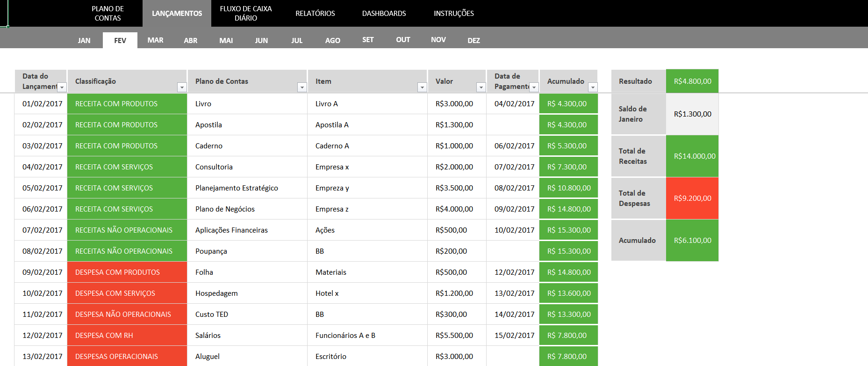The height and width of the screenshot is (366, 868).
Task: Switch to the MAR month
Action: (x=155, y=40)
